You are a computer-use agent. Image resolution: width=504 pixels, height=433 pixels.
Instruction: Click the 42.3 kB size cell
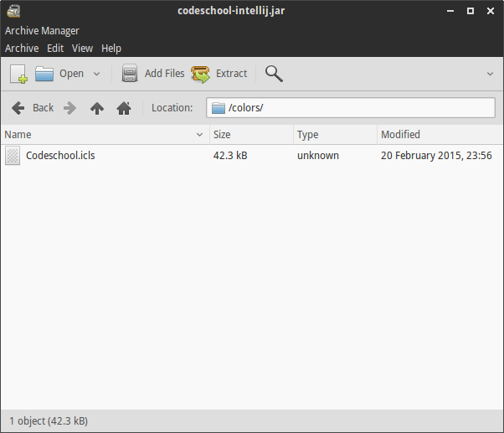tap(230, 156)
